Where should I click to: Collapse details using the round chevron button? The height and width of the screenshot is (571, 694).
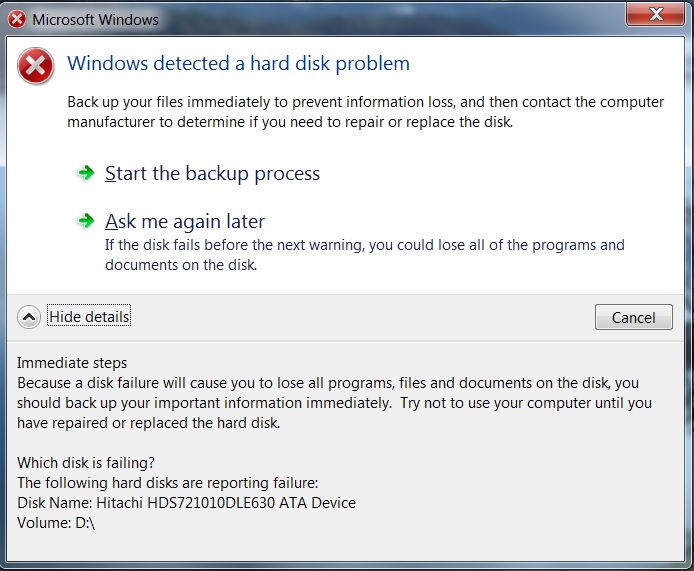click(29, 317)
